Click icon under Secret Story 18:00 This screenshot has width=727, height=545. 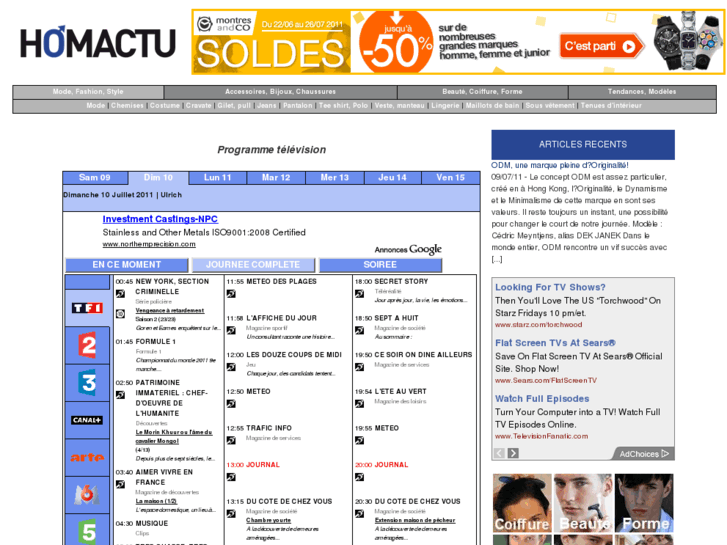click(360, 294)
